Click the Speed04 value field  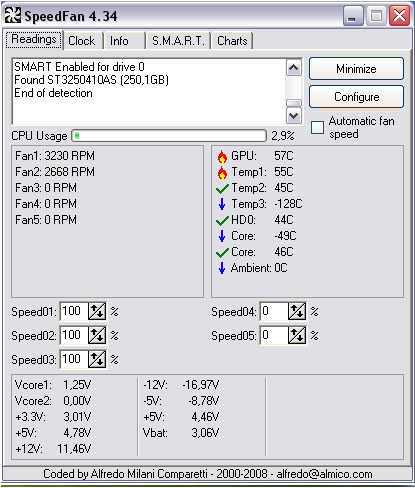click(x=274, y=311)
